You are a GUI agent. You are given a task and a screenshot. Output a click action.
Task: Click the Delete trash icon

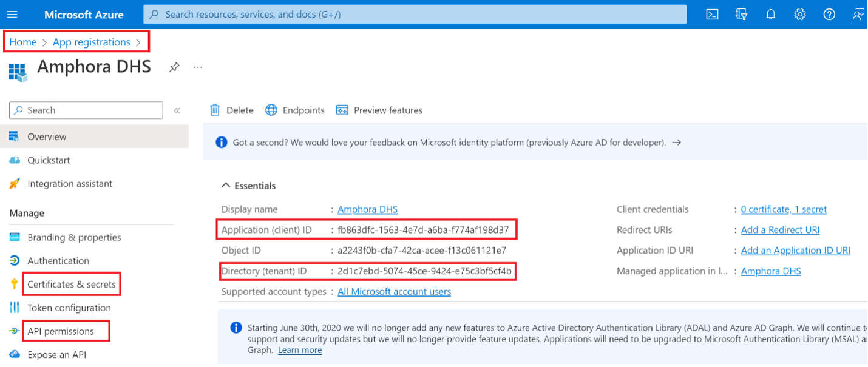point(215,110)
